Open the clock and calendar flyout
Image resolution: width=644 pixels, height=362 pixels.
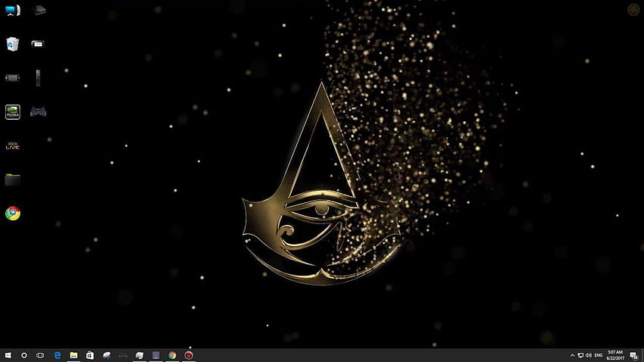click(x=615, y=355)
